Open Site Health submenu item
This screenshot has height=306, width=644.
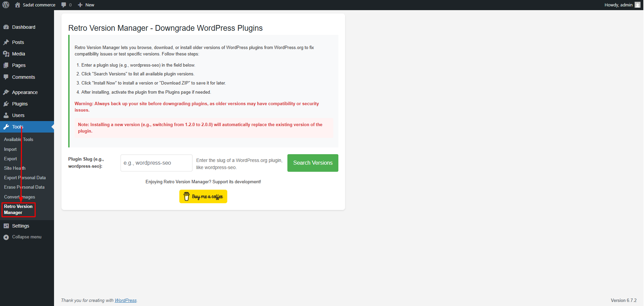point(15,168)
